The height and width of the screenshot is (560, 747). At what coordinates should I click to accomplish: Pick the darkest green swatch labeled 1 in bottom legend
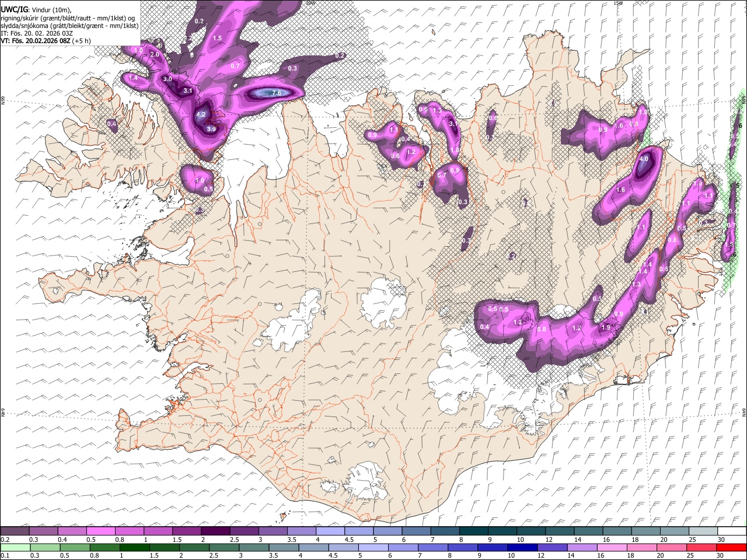pos(135,547)
